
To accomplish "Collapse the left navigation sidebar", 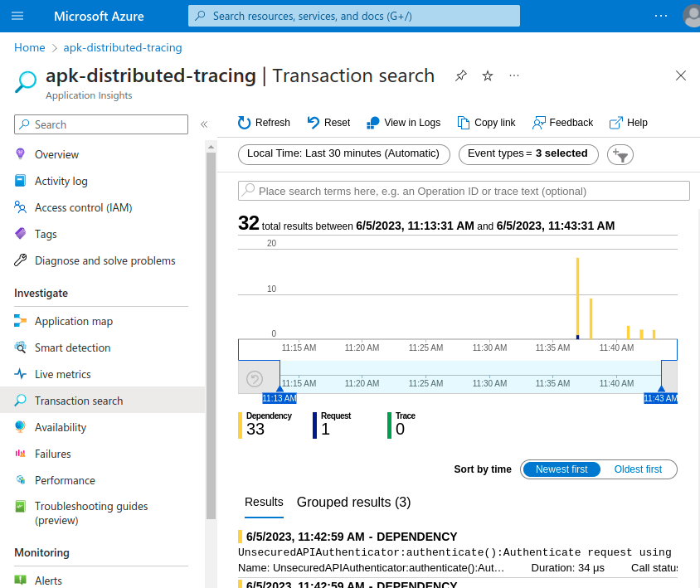I will tap(204, 124).
